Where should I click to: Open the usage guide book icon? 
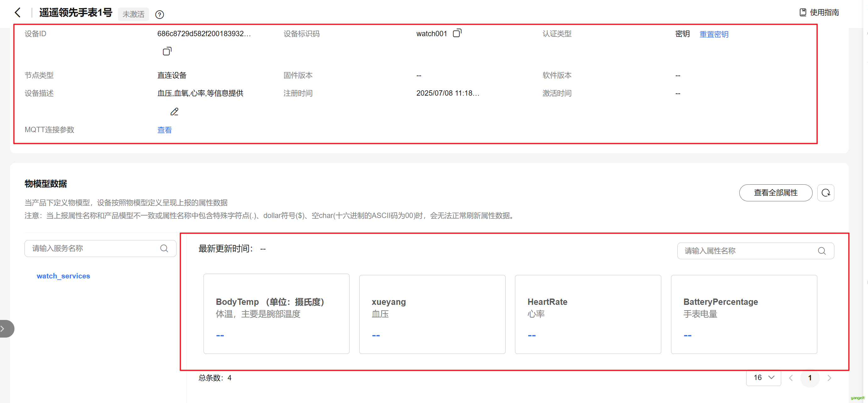pyautogui.click(x=803, y=13)
